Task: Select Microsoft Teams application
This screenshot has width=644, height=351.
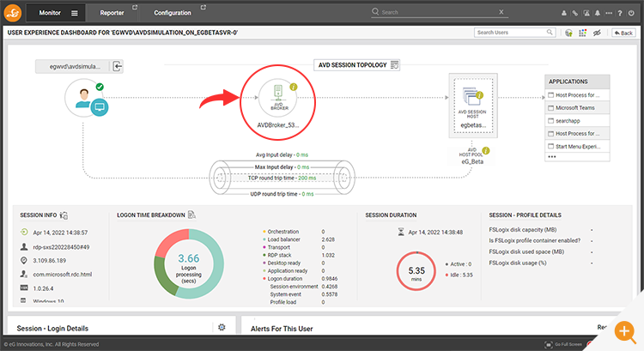Action: pos(577,107)
